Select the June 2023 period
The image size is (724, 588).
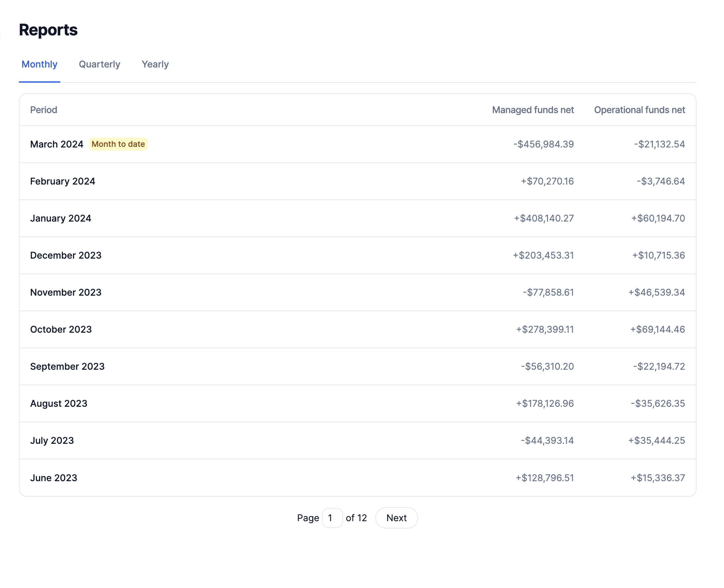pos(54,478)
